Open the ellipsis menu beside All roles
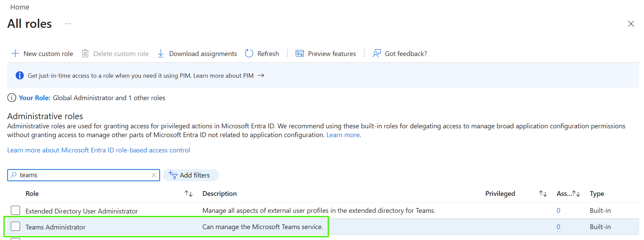644x240 pixels. click(x=68, y=24)
